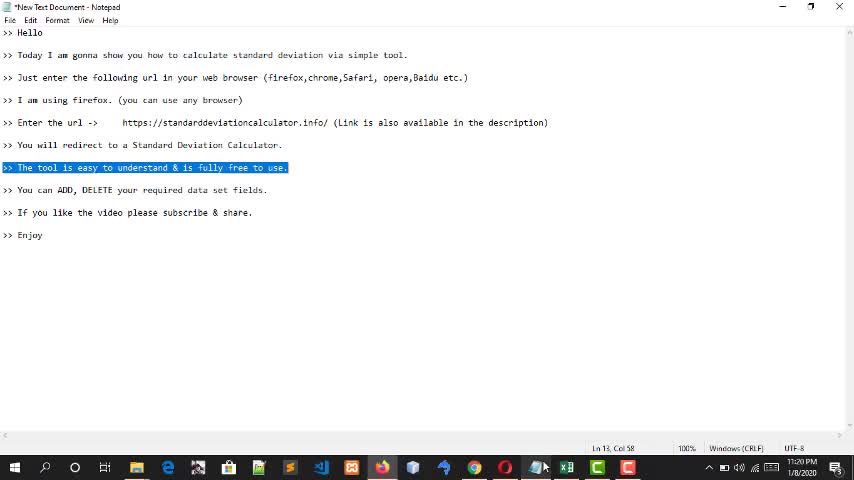Click the horizontal scrollbar in Notepad
Image resolution: width=854 pixels, height=480 pixels.
tap(420, 436)
